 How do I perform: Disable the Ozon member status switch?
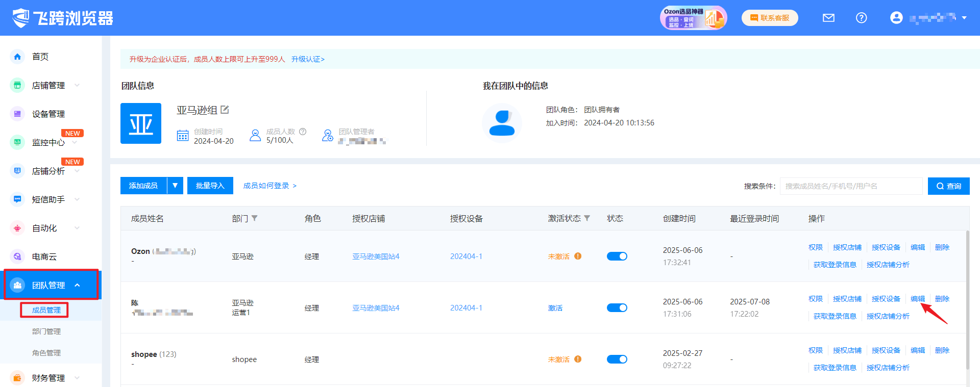pyautogui.click(x=617, y=256)
